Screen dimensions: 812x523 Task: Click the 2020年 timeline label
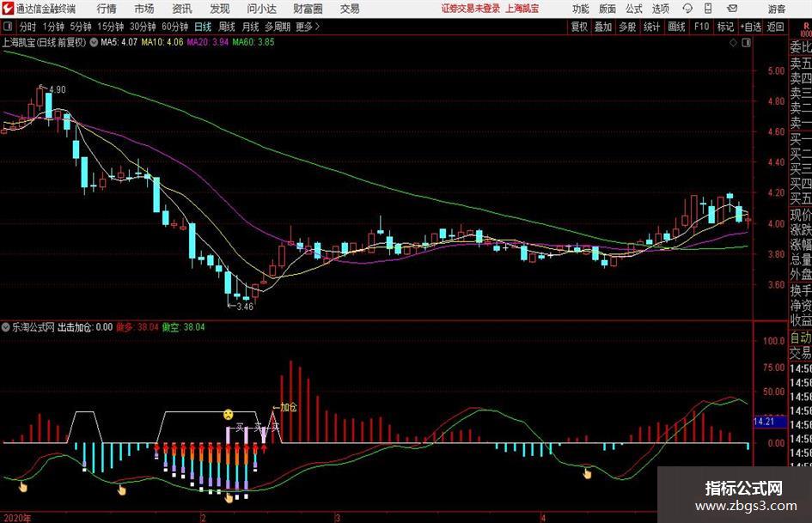point(16,518)
